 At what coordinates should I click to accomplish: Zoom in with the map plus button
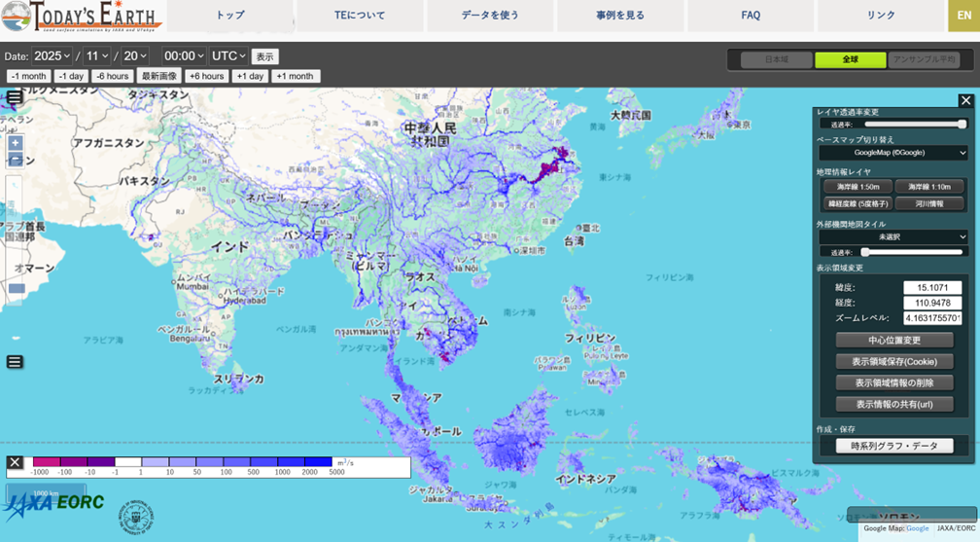tap(15, 143)
